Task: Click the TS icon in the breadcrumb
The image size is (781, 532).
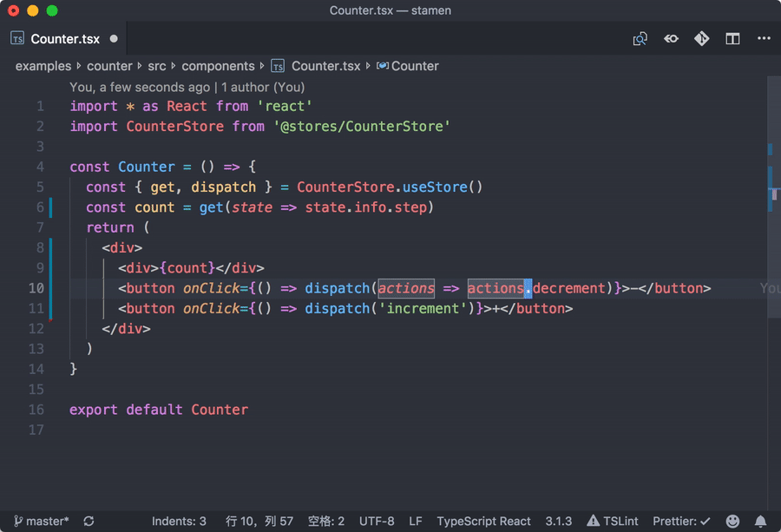Action: [278, 66]
